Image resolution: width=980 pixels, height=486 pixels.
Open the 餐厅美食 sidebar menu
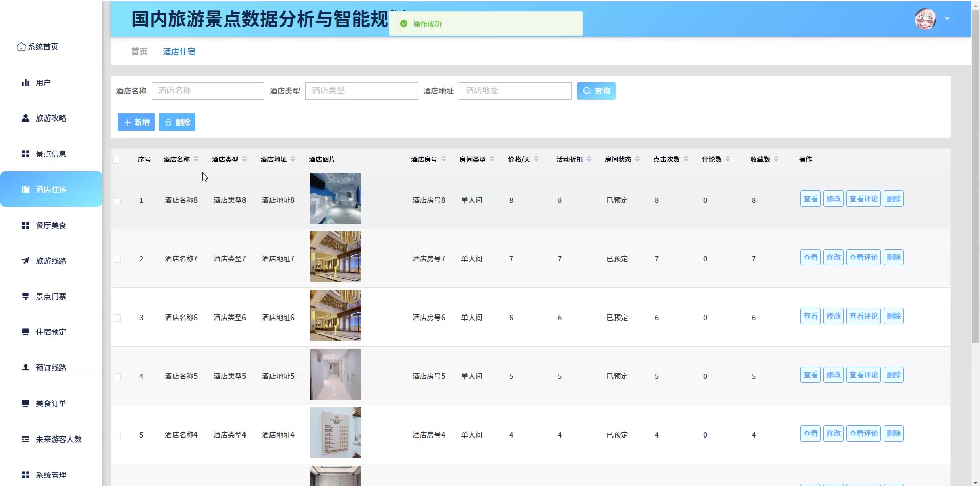(x=51, y=225)
